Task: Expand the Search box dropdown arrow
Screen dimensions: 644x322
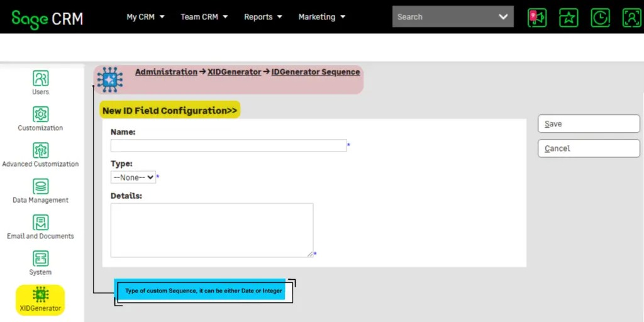Action: point(503,17)
